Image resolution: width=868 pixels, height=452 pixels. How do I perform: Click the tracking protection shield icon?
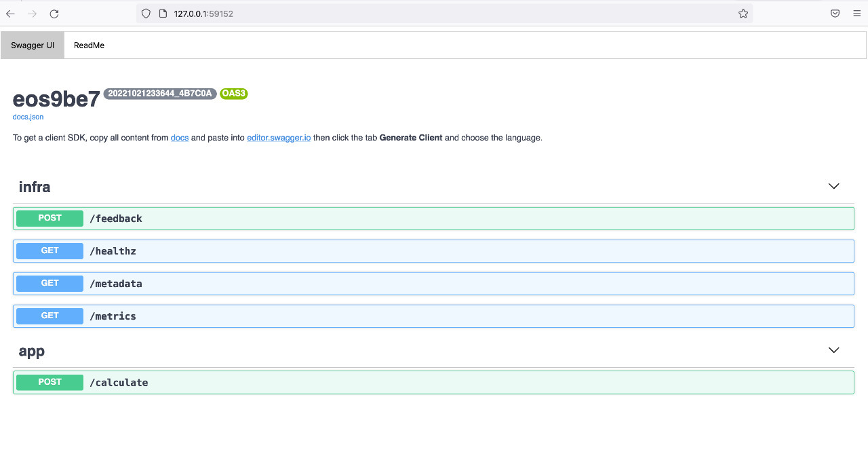(x=146, y=13)
